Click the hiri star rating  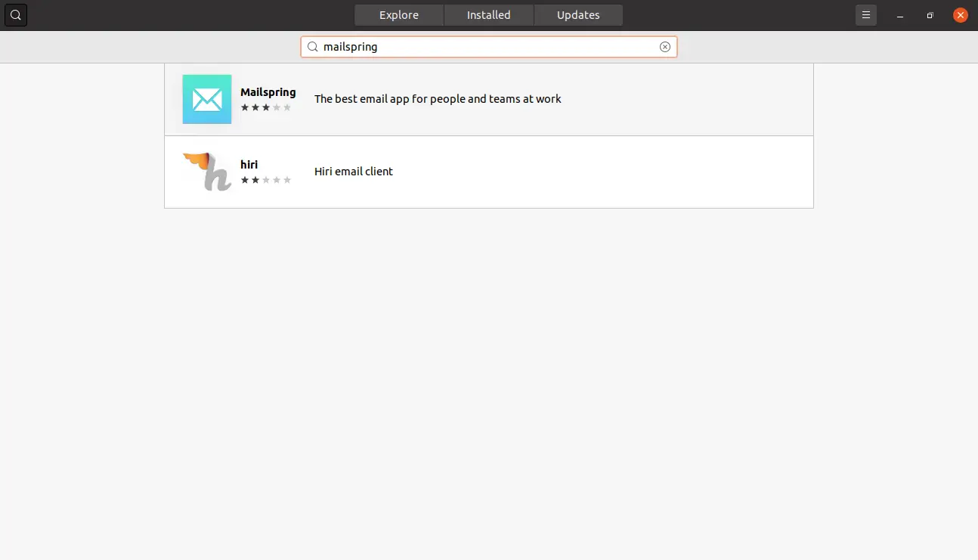pyautogui.click(x=266, y=180)
